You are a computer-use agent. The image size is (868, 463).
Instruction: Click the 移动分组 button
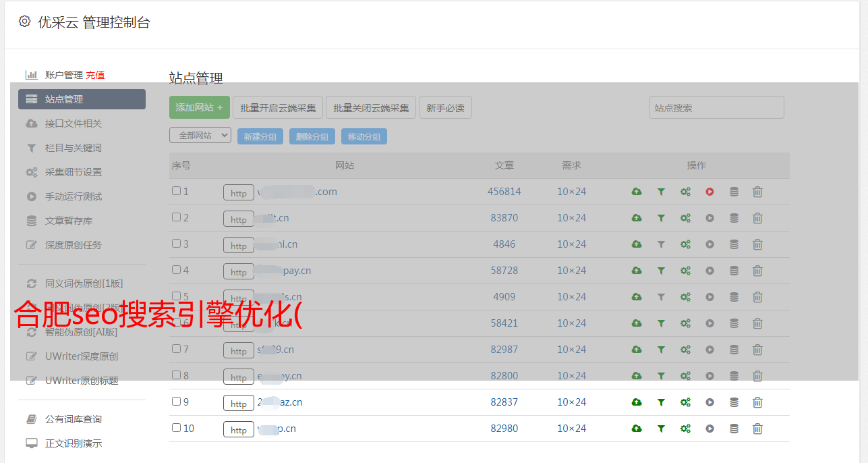pyautogui.click(x=364, y=136)
